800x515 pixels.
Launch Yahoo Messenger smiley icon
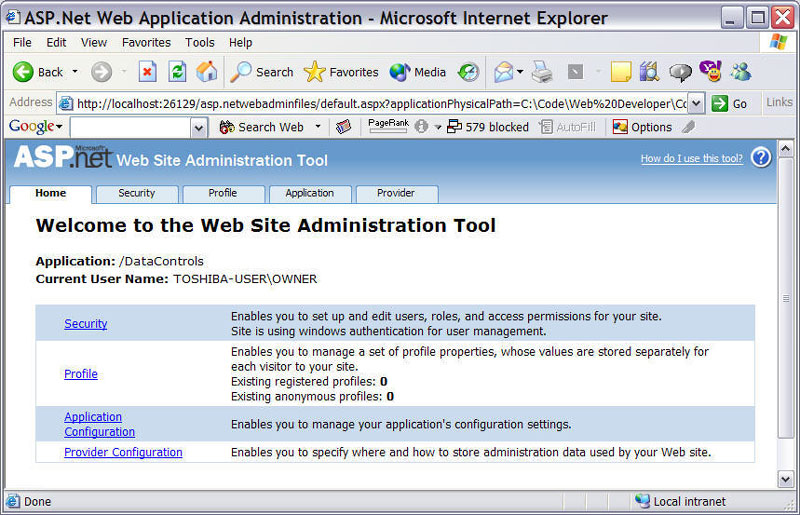pos(711,71)
